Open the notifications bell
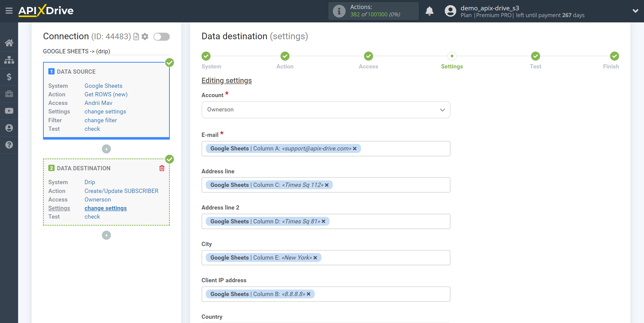This screenshot has width=644, height=323. [x=429, y=11]
